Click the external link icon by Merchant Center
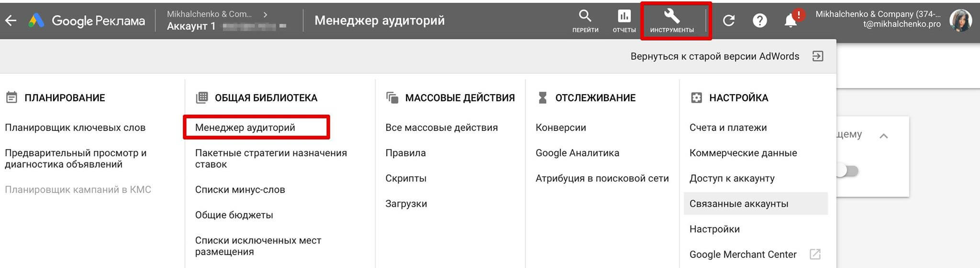Screen dimensions: 980x268 coord(815,254)
